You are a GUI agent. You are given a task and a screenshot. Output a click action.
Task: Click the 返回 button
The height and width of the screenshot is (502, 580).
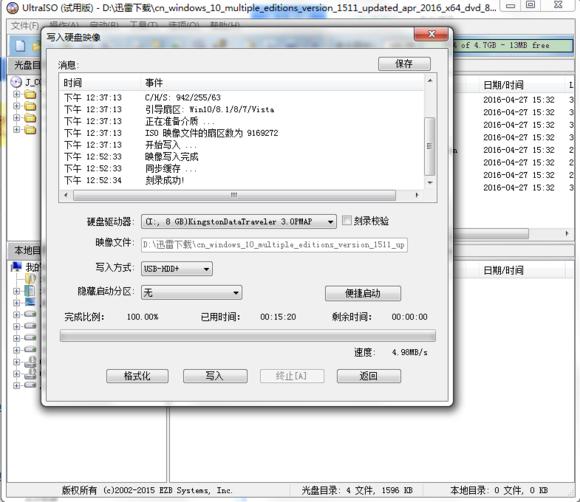(x=368, y=376)
